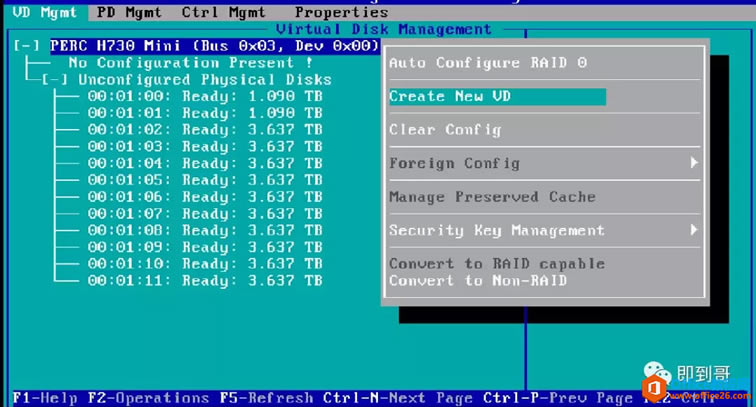Expand Security Key Management submenu arrow
This screenshot has width=756, height=407.
pos(693,230)
